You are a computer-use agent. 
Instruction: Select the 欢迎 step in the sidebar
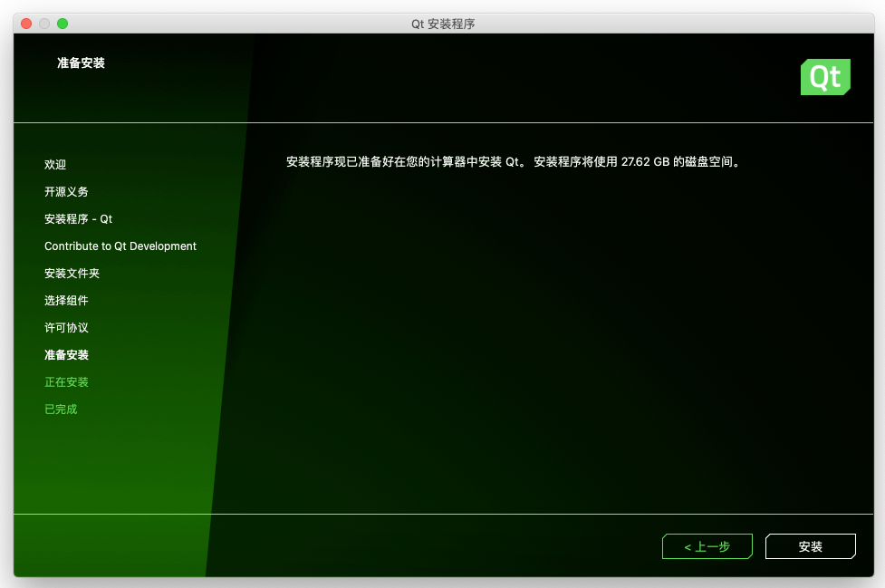55,164
